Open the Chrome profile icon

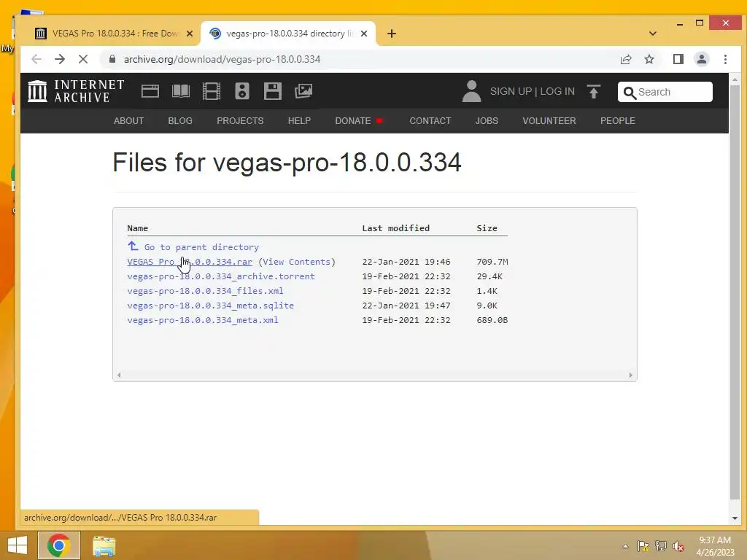point(702,59)
